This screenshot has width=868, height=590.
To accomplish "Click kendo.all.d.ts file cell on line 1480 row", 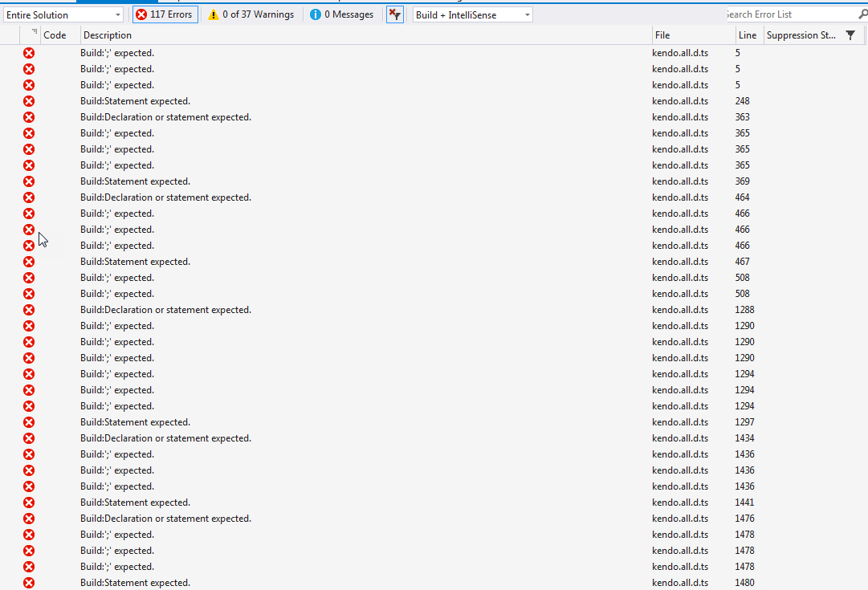I will point(680,583).
